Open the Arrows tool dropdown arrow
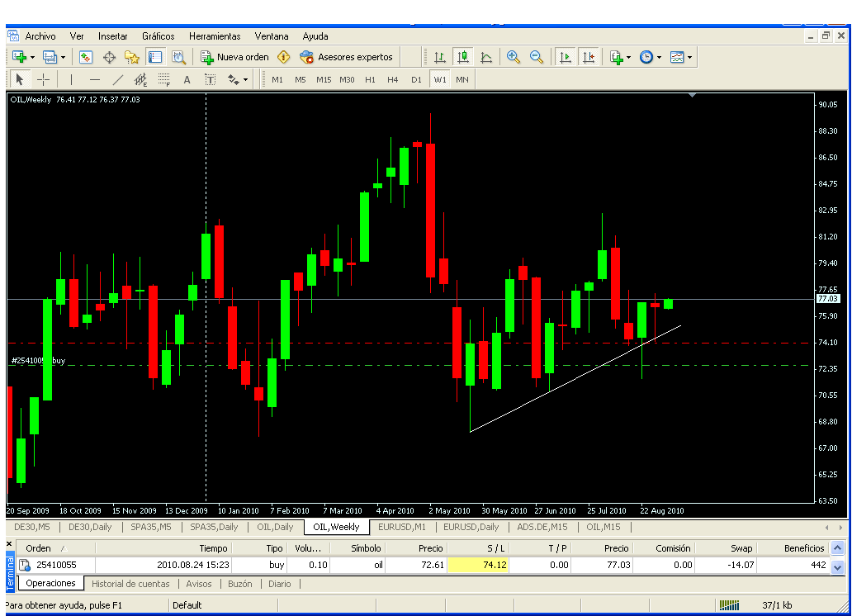 click(245, 79)
